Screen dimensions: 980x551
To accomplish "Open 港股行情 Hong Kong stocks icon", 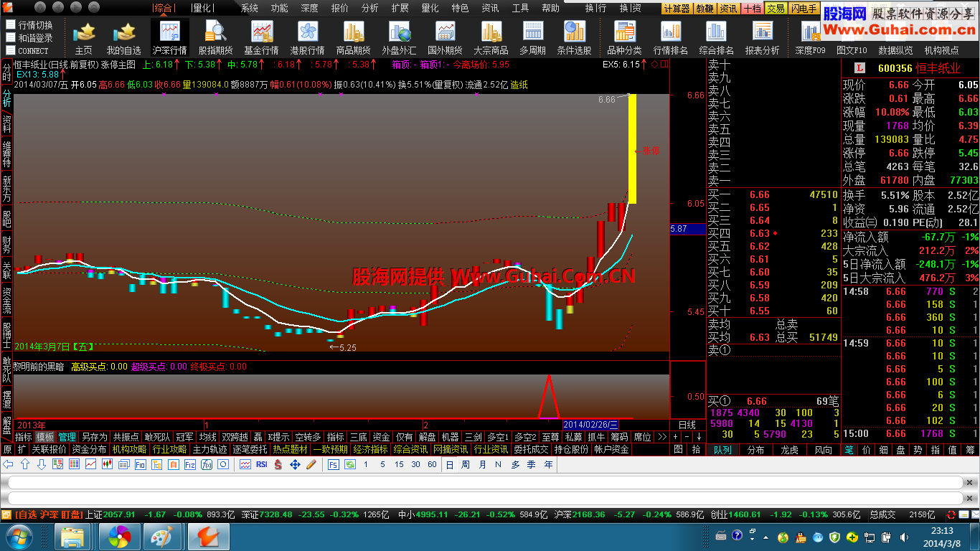I will [307, 38].
